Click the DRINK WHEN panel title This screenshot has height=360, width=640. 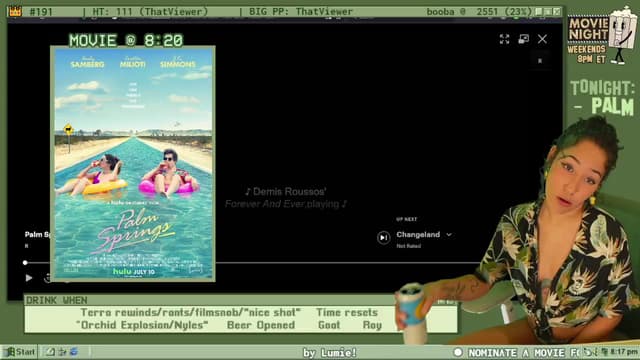[x=56, y=300]
